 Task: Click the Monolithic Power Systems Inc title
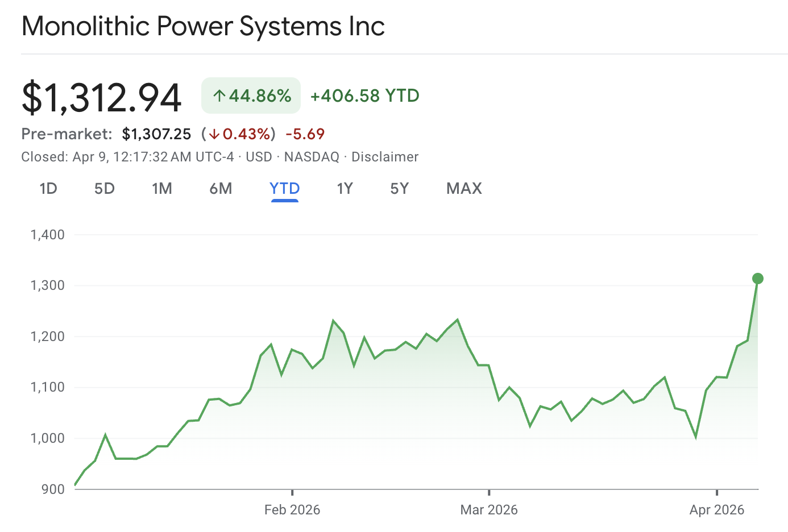pyautogui.click(x=202, y=26)
